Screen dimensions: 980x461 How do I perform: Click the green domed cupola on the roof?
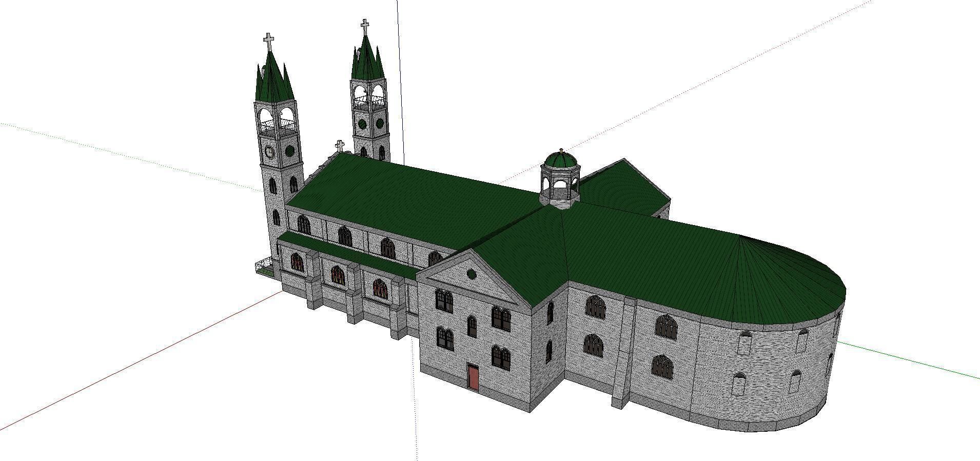[560, 178]
